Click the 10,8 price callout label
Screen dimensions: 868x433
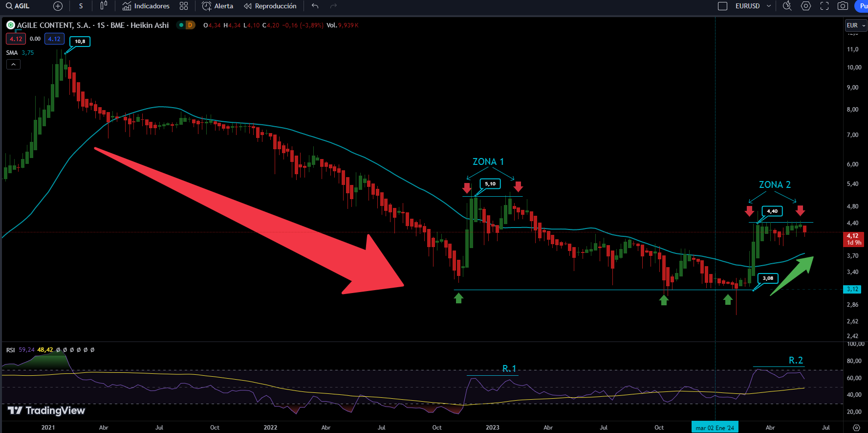pyautogui.click(x=80, y=41)
